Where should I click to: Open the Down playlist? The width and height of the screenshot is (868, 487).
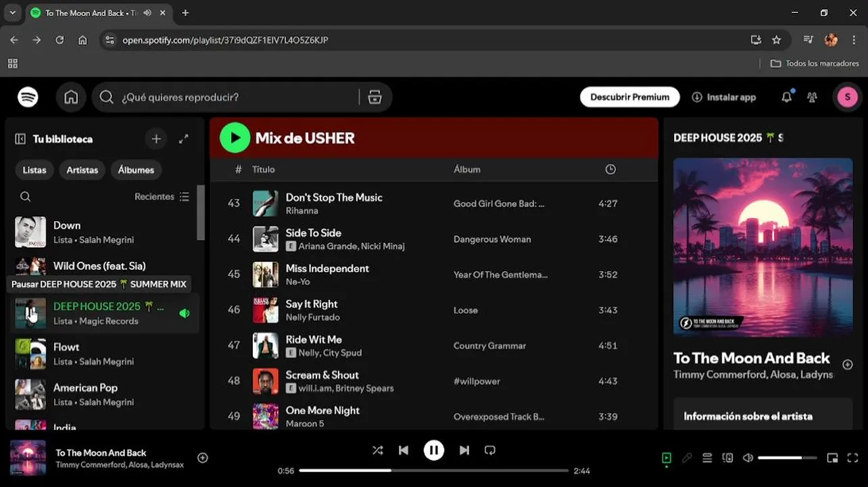(105, 232)
